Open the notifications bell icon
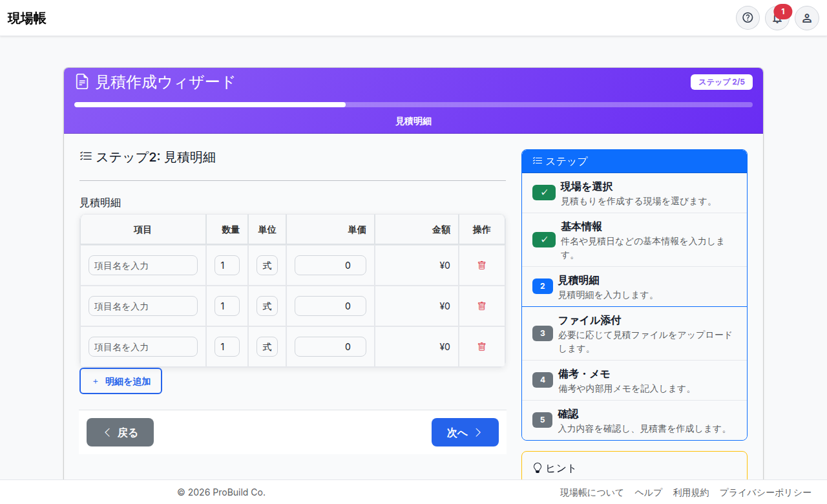Image resolution: width=827 pixels, height=504 pixels. click(777, 18)
